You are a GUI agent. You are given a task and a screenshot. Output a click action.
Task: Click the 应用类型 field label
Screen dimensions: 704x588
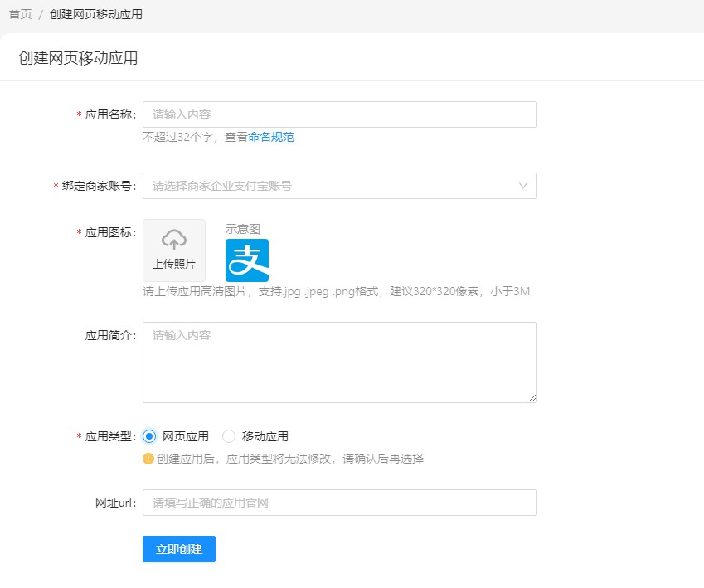pyautogui.click(x=110, y=436)
